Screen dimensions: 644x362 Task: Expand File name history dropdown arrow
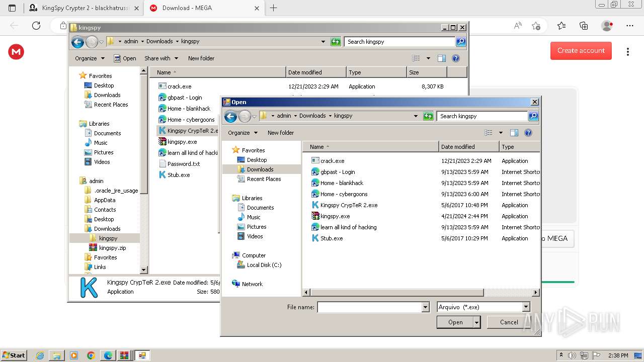pos(426,307)
